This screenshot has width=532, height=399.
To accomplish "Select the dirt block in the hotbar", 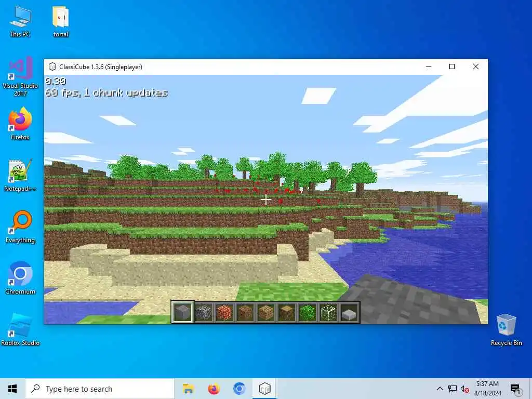I will click(x=245, y=312).
